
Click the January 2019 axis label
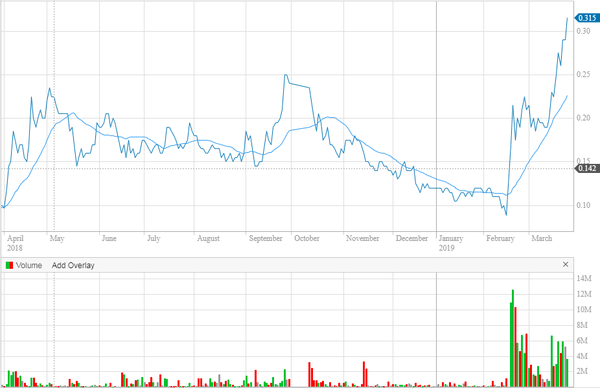(451, 243)
